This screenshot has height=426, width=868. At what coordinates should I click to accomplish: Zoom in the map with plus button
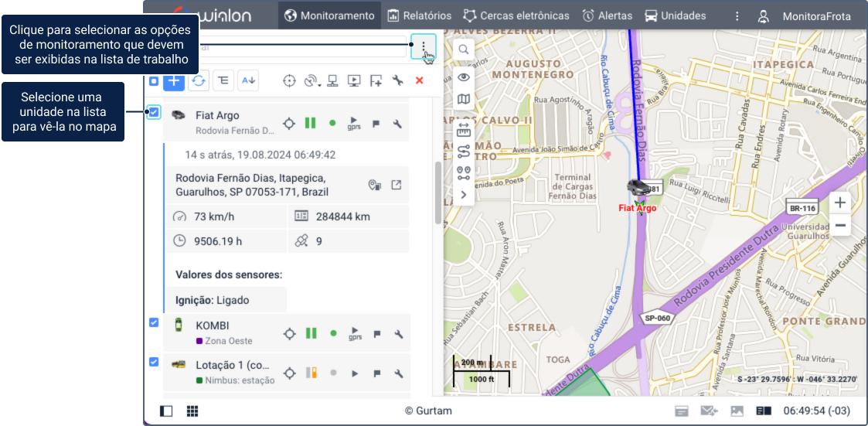839,203
